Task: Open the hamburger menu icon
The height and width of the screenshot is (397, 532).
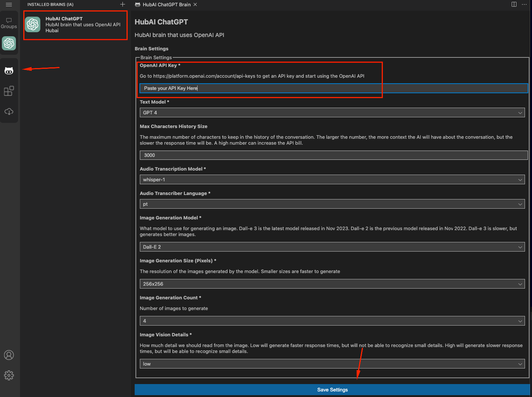Action: 9,4
